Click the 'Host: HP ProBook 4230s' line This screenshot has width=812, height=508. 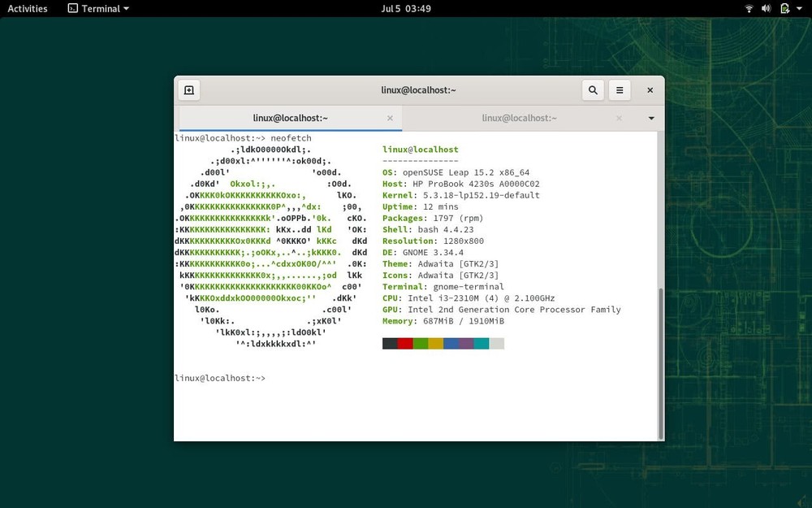[461, 184]
